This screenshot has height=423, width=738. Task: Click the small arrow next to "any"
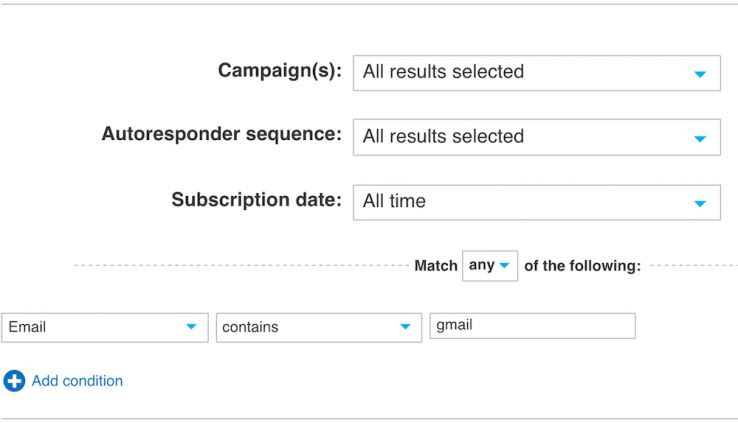[505, 266]
